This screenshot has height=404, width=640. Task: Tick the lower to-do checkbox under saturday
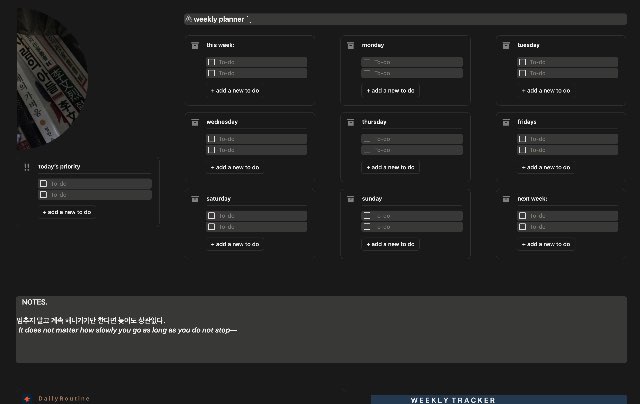coord(211,226)
